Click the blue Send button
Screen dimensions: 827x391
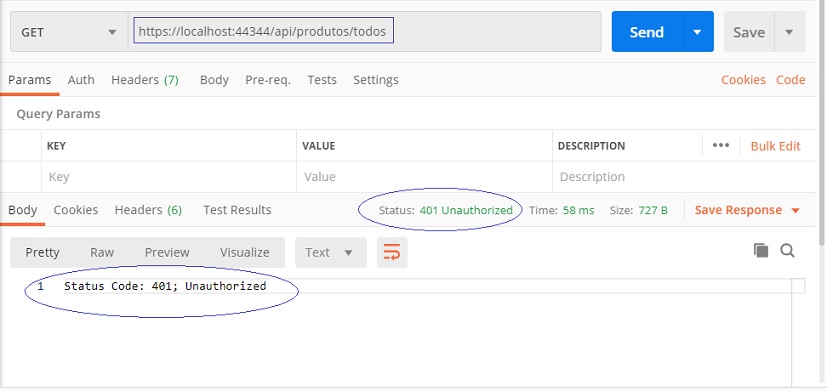pos(647,32)
